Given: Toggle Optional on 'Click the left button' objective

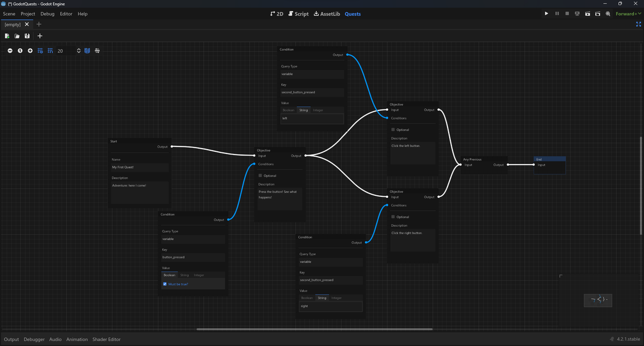Looking at the screenshot, I should point(393,130).
